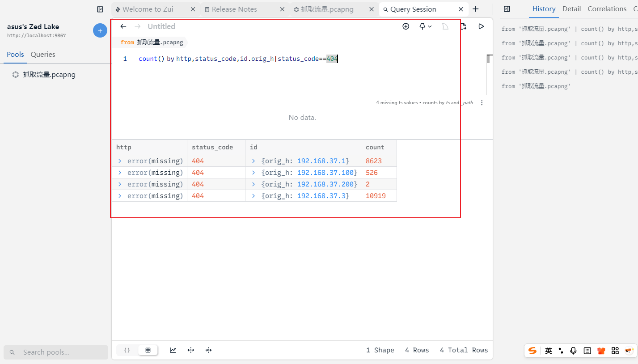Close the Welcome to Zui tab
638x364 pixels.
point(193,9)
